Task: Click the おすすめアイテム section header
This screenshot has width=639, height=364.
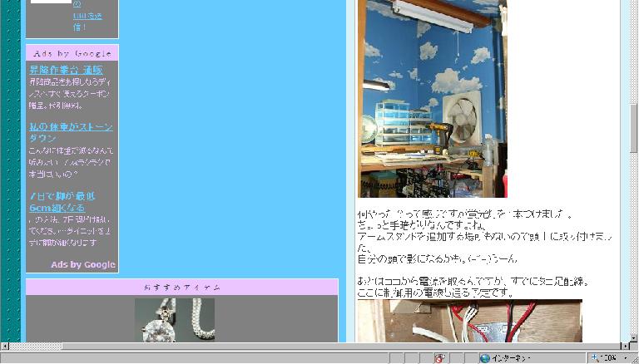Action: pyautogui.click(x=182, y=287)
